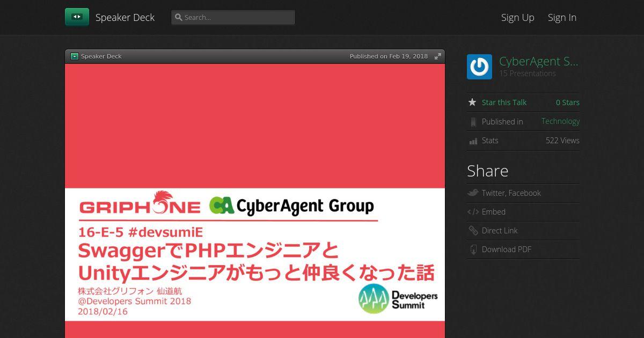Open the Sign Up page
The image size is (644, 338).
[x=518, y=17]
